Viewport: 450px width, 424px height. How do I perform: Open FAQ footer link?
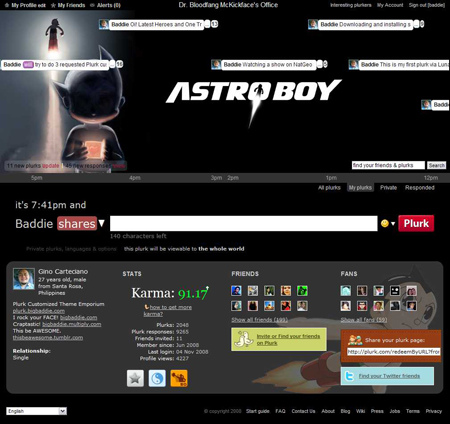280,411
